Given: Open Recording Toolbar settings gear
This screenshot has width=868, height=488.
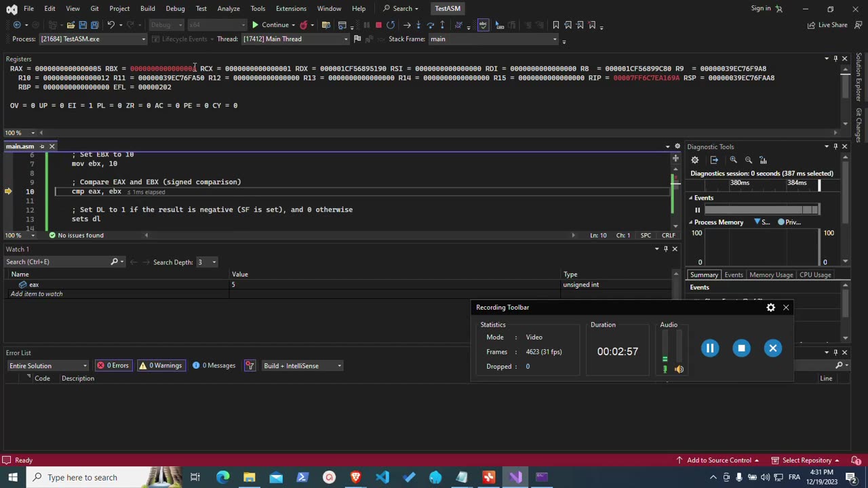Looking at the screenshot, I should click(x=770, y=308).
